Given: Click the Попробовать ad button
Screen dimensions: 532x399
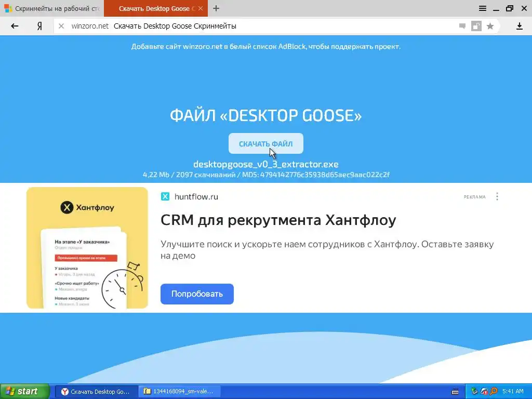Looking at the screenshot, I should (x=197, y=294).
